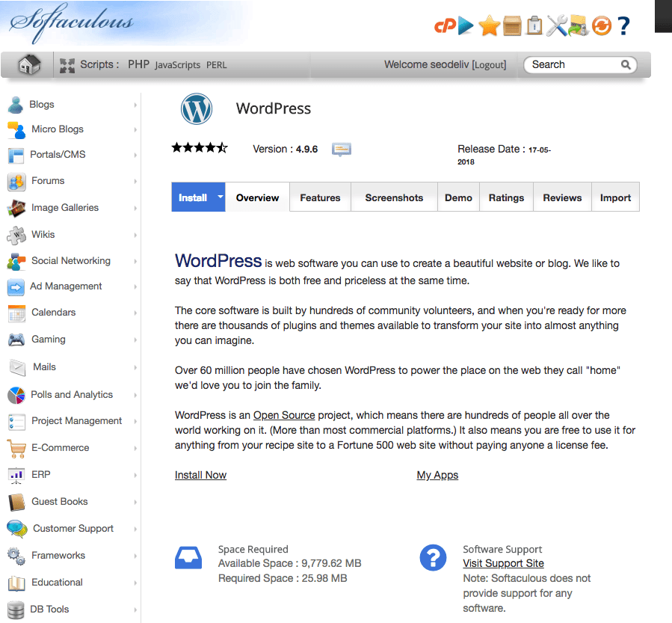Expand the Project Management category arrow
The height and width of the screenshot is (623, 672).
(x=135, y=421)
